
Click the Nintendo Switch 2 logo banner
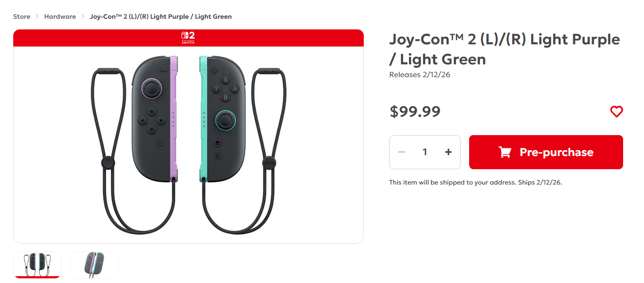pyautogui.click(x=188, y=38)
